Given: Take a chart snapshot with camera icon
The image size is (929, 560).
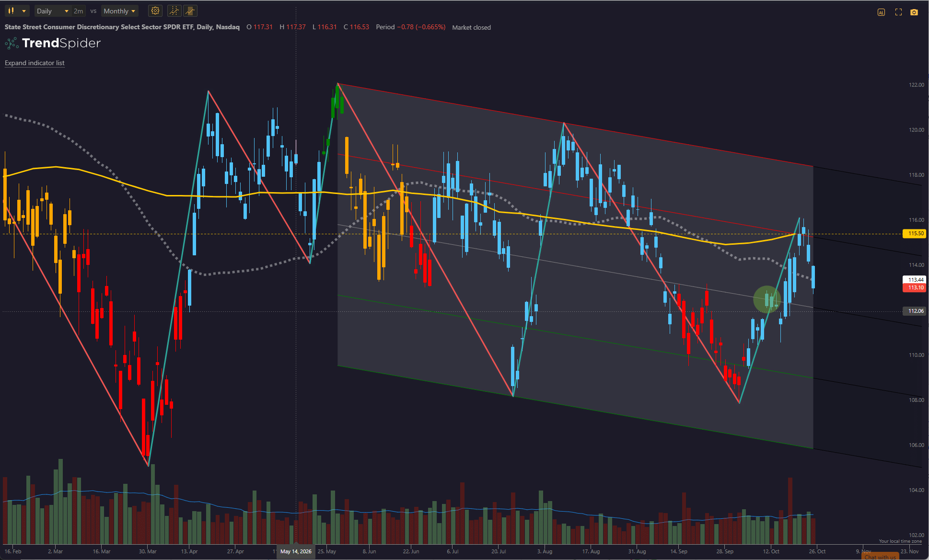Looking at the screenshot, I should coord(914,12).
